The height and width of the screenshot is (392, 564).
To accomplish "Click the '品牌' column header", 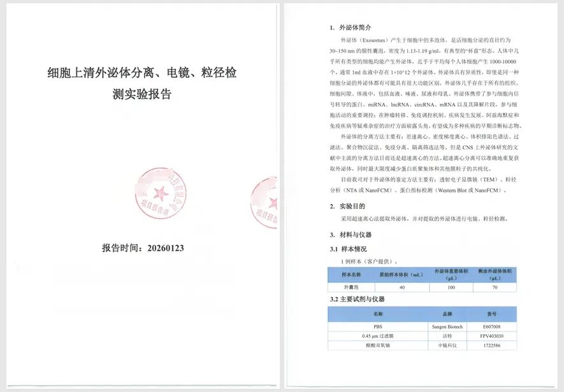I will tap(445, 314).
